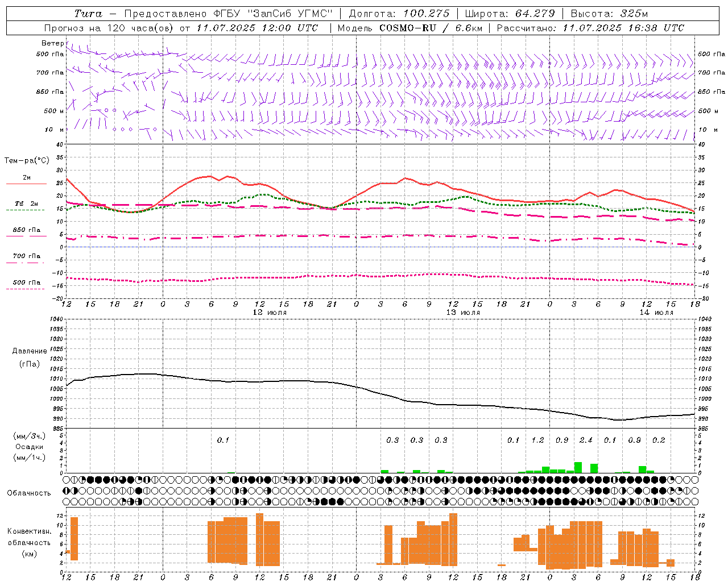The image size is (728, 582).
Task: Click "Прогноз на 120 часа(ов)" forecast line
Action: 110,28
